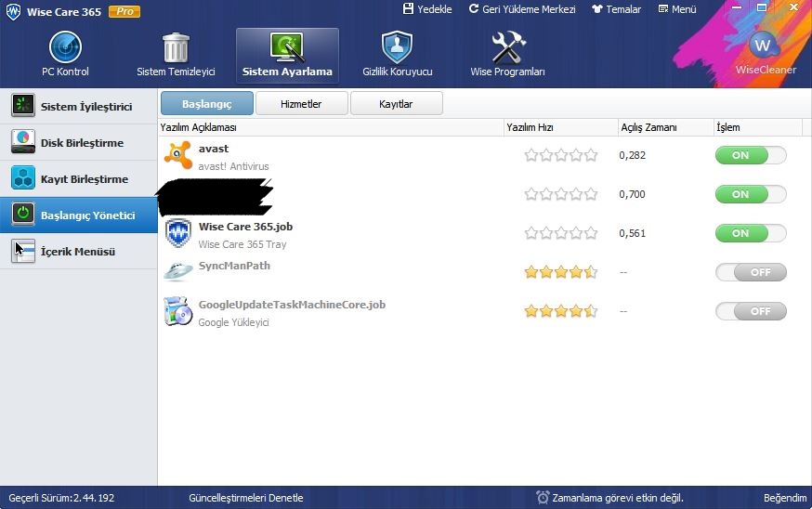Open Sistem Temizleyici trash can icon
This screenshot has width=812, height=509.
coord(177,47)
